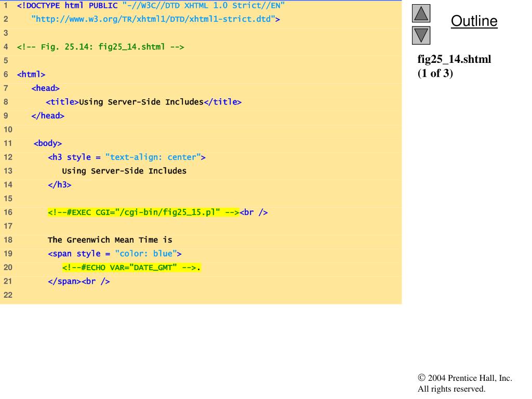Click the body tag on line 11

[48, 143]
